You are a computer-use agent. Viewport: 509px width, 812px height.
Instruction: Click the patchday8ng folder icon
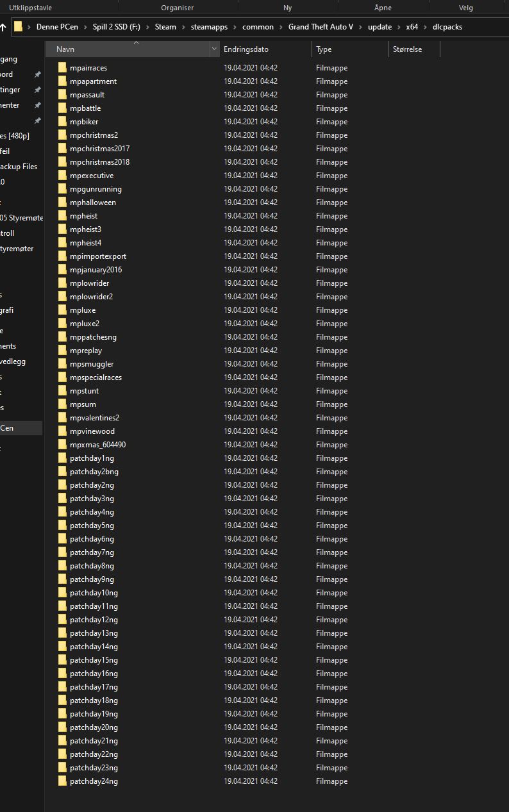coord(62,566)
